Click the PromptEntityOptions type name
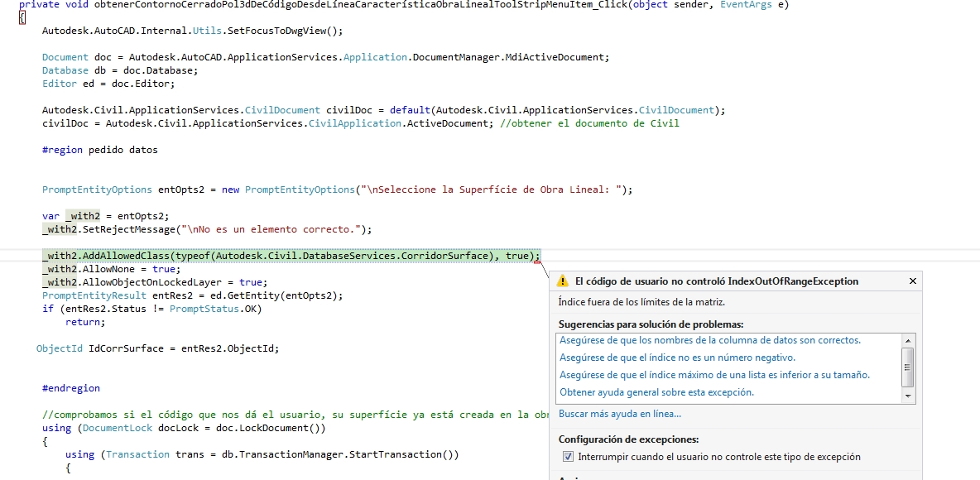Viewport: 980px width, 480px height. [x=96, y=190]
